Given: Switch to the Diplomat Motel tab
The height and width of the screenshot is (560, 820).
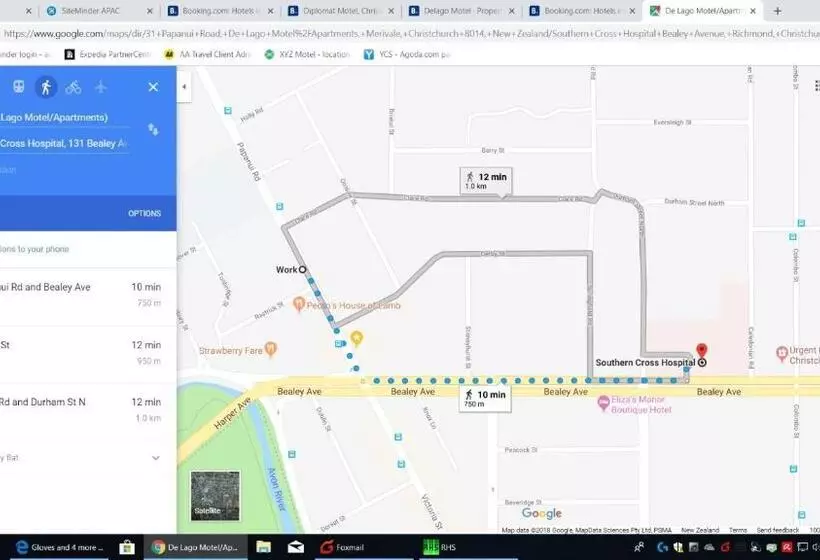Looking at the screenshot, I should [x=337, y=11].
